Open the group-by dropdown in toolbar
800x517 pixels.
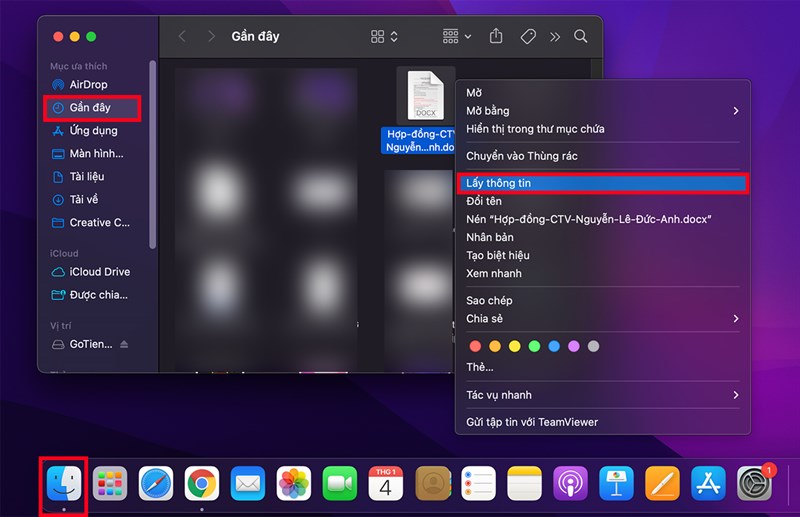pos(457,36)
